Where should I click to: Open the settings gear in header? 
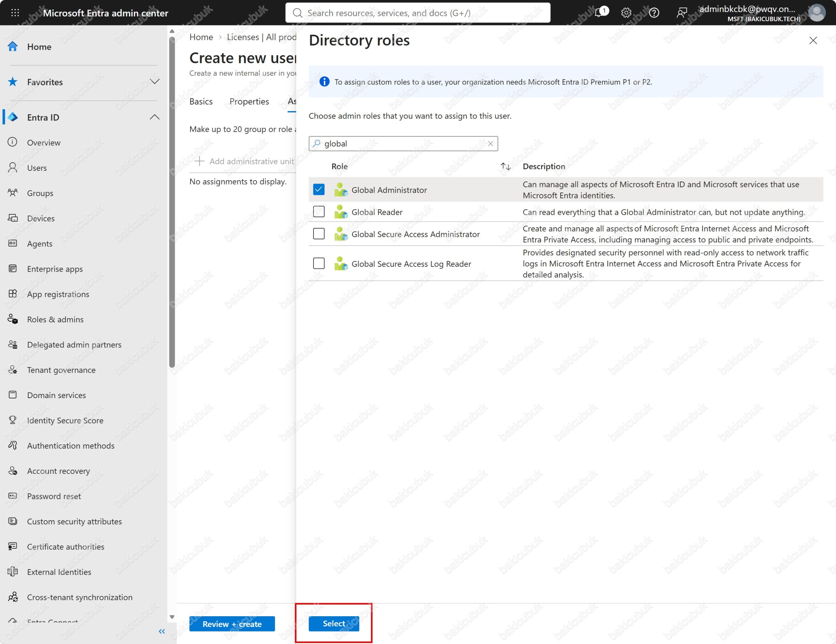[x=626, y=13]
